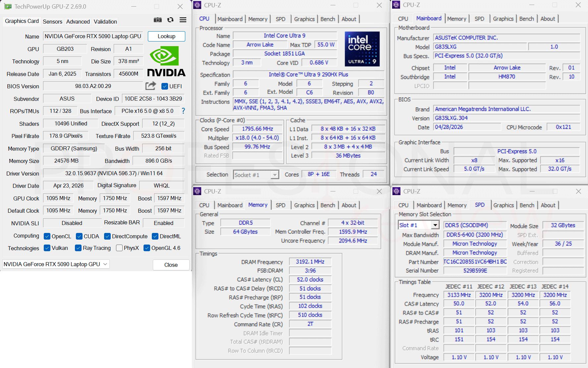Image resolution: width=588 pixels, height=368 pixels.
Task: Switch to the Advanced tab in GPU-Z
Action: point(78,22)
